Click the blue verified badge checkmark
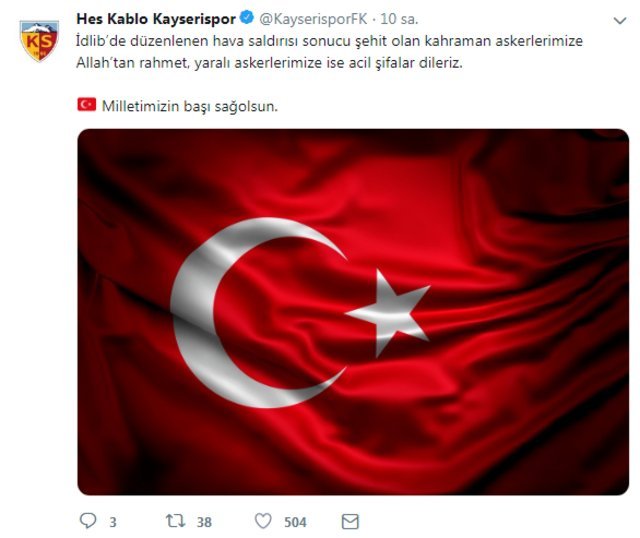640x538 pixels. 247,18
